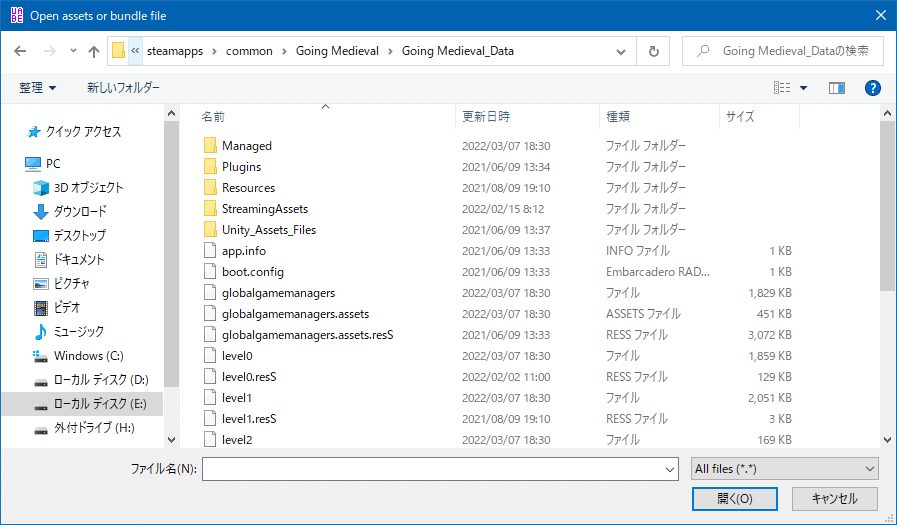Click the quick access star icon
897x525 pixels.
pos(34,132)
